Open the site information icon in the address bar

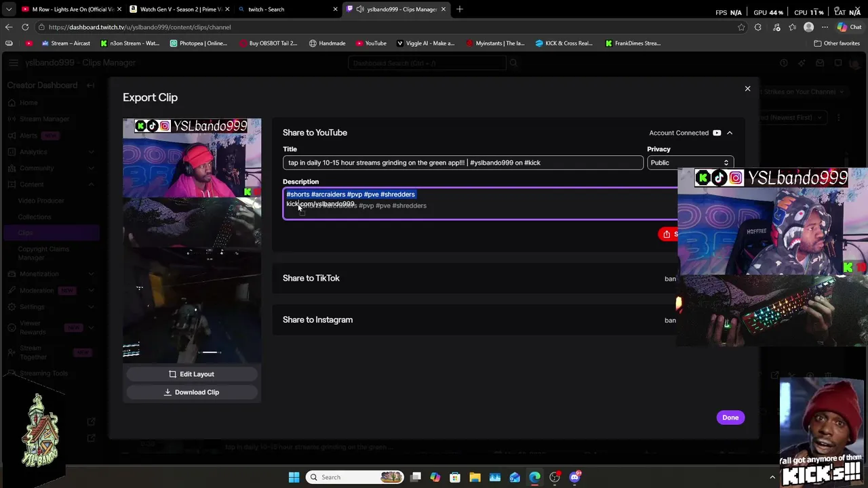(41, 27)
